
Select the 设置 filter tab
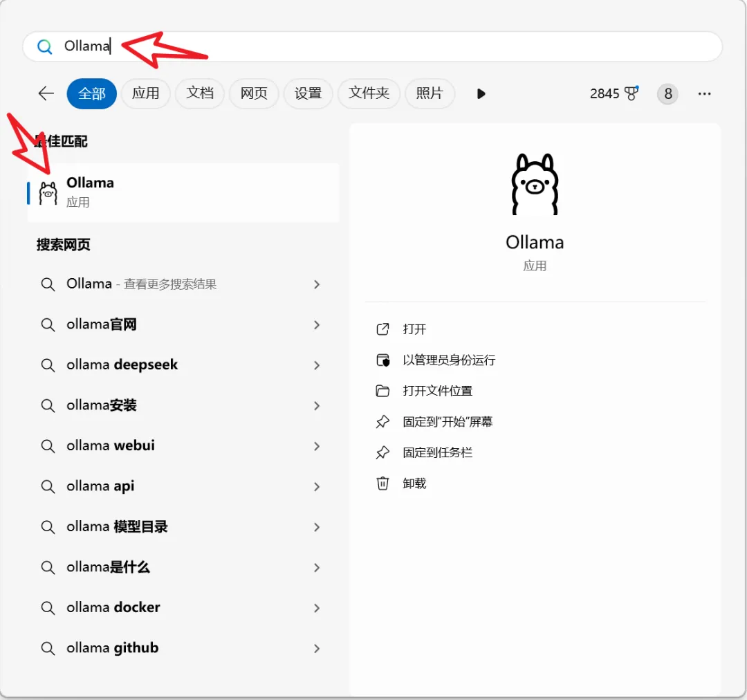coord(308,93)
